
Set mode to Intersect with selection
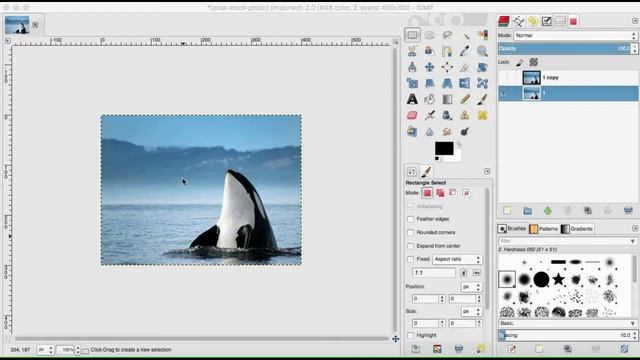coord(466,193)
